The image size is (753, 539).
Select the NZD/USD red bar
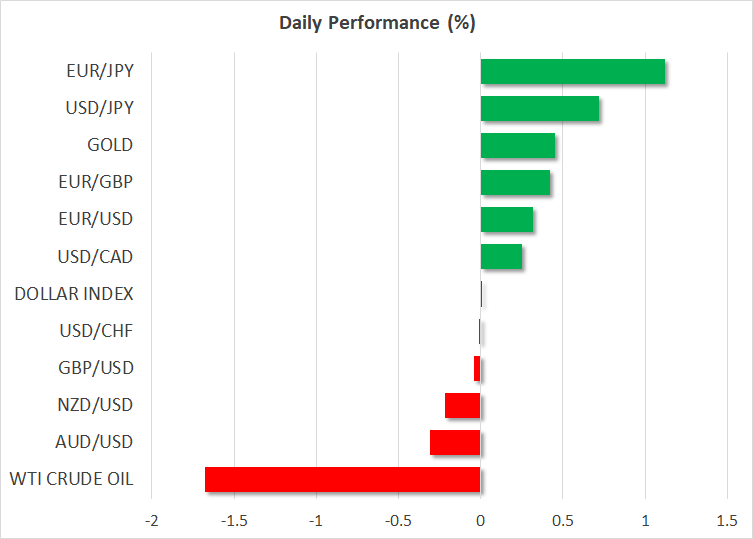pos(463,405)
